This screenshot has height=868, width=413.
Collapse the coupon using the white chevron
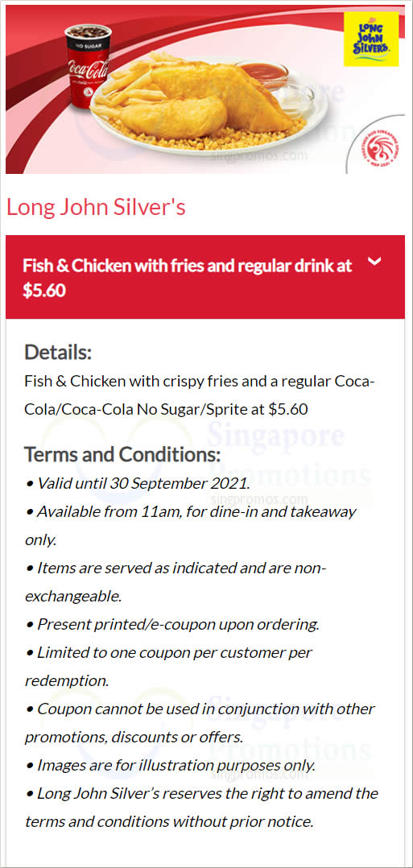375,261
